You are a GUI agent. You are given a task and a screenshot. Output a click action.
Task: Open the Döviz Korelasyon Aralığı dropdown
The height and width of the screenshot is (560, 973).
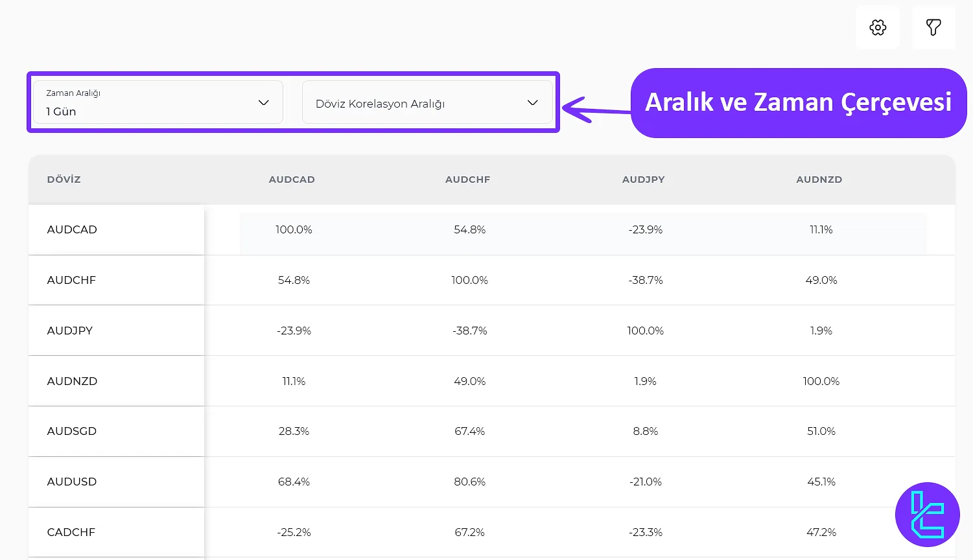[x=427, y=102]
